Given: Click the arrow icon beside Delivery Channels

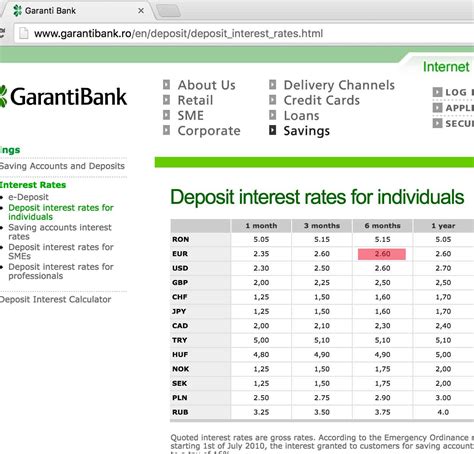Looking at the screenshot, I should [x=272, y=85].
